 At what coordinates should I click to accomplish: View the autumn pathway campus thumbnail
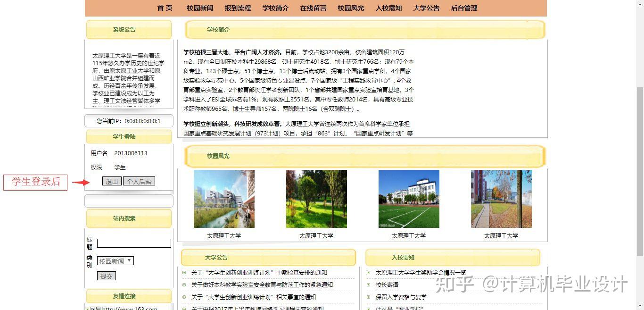click(x=501, y=199)
